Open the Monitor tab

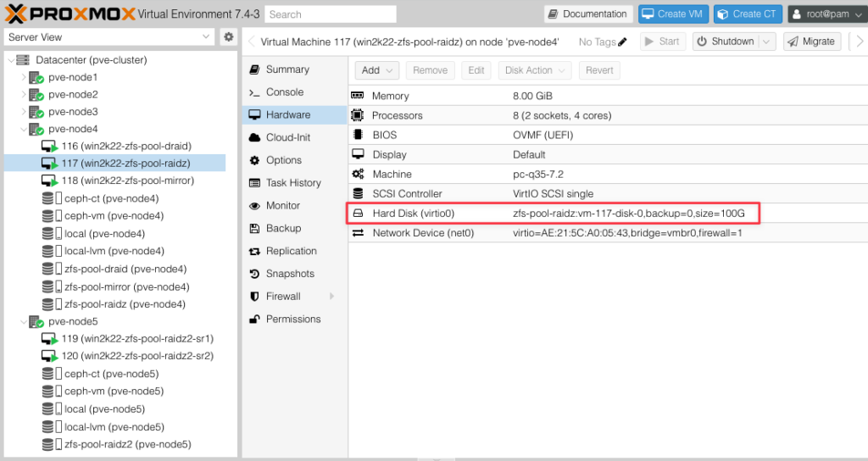tap(294, 205)
